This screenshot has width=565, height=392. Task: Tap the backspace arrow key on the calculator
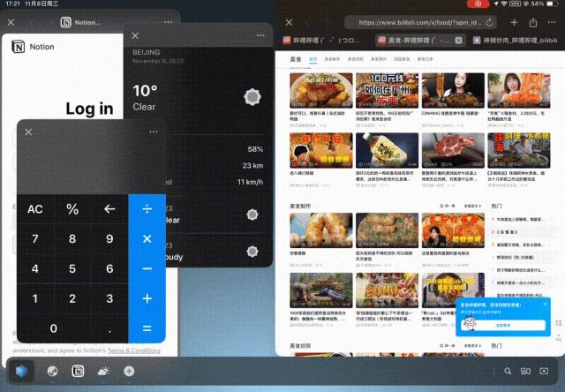point(109,209)
